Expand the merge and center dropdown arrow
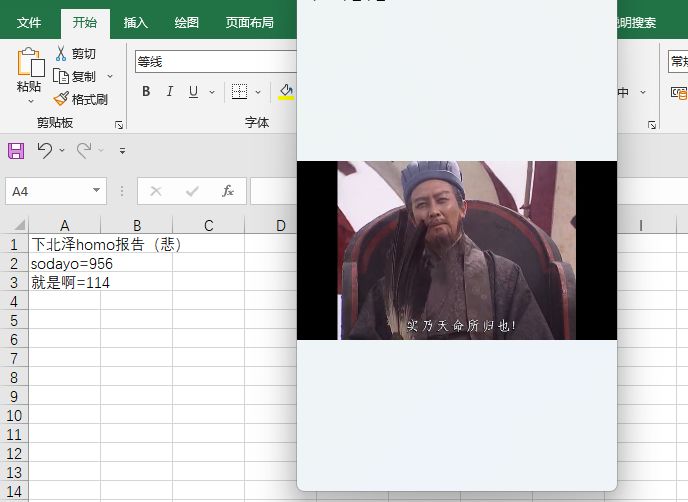Screen dimensions: 688x502 (x=643, y=92)
